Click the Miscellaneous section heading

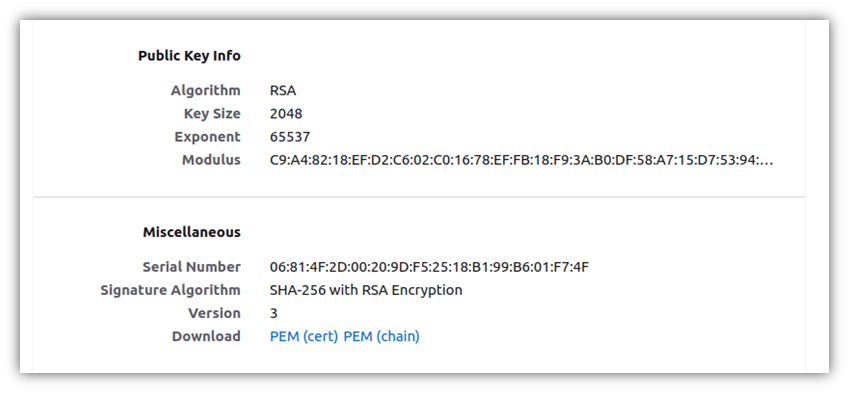[192, 232]
